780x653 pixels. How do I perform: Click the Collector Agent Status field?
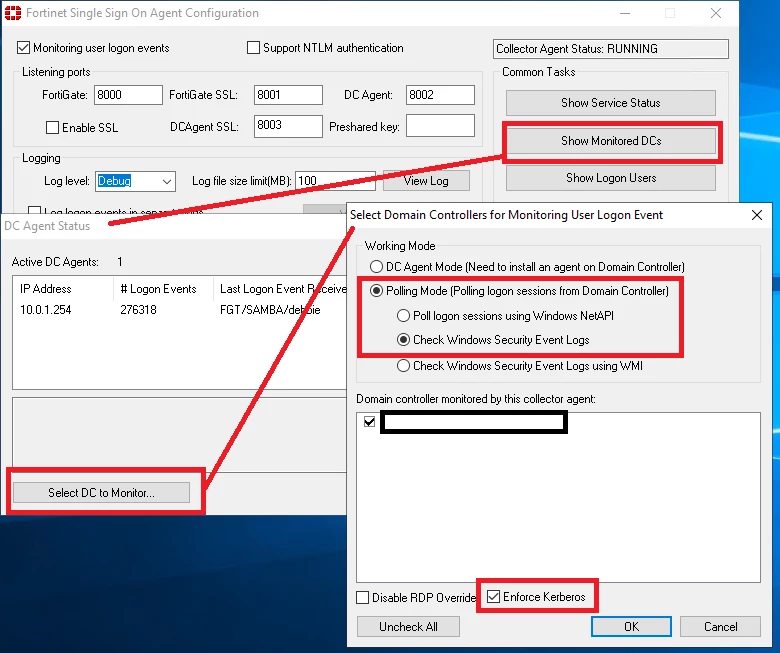pos(611,49)
